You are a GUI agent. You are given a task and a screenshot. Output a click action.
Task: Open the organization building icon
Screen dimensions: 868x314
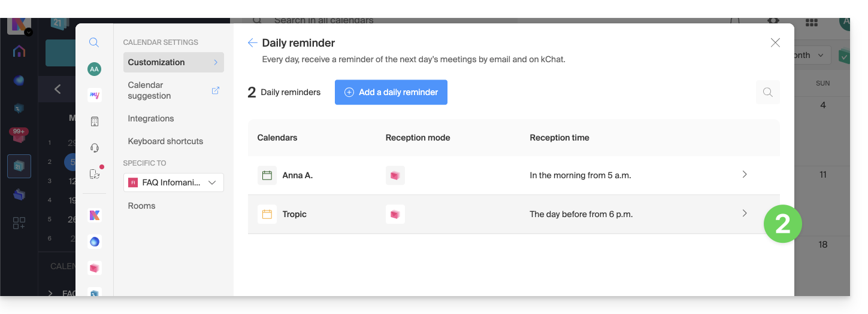click(94, 121)
